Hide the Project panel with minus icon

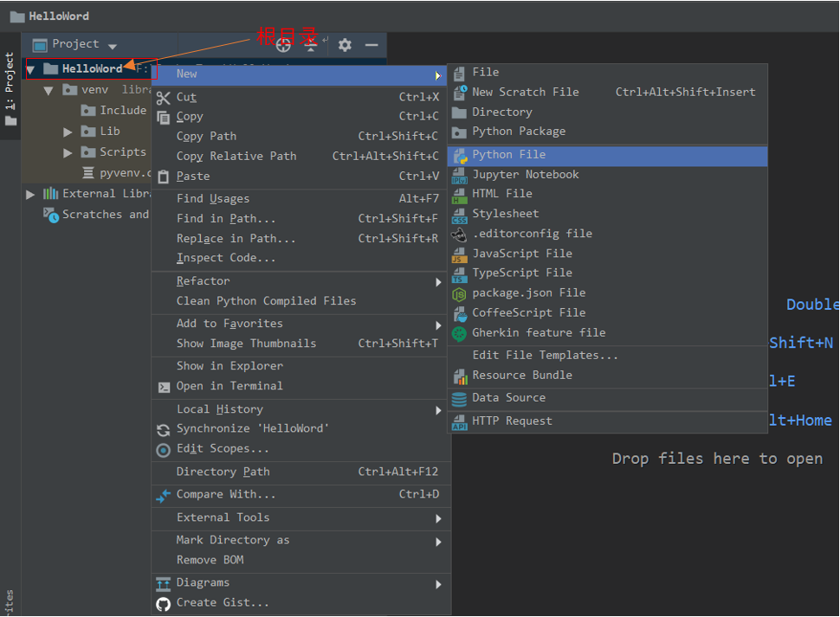point(372,45)
